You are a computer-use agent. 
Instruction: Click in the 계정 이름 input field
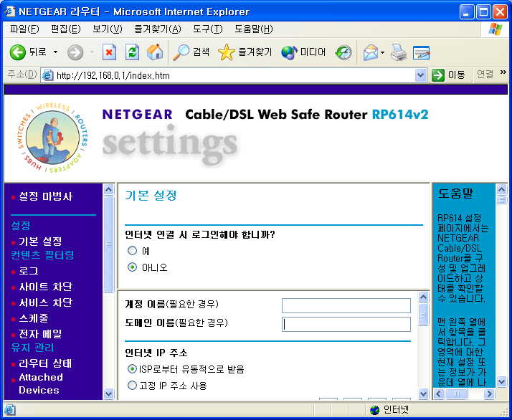346,305
